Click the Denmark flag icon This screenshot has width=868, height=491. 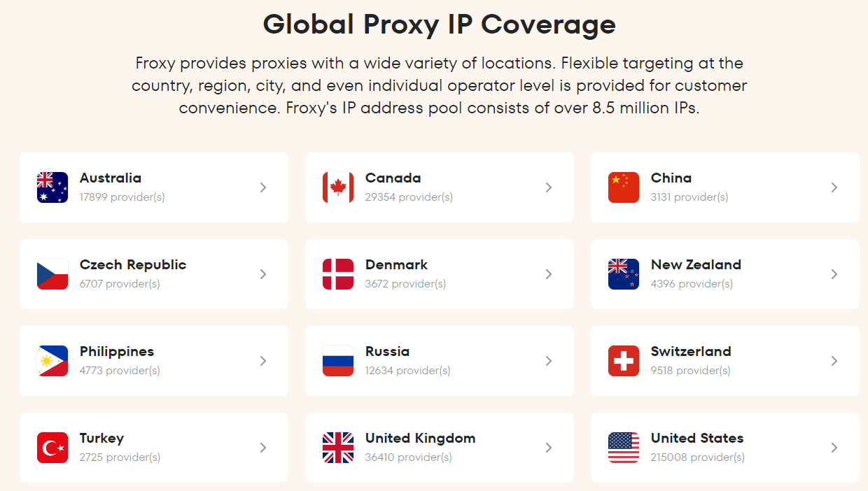click(x=338, y=274)
